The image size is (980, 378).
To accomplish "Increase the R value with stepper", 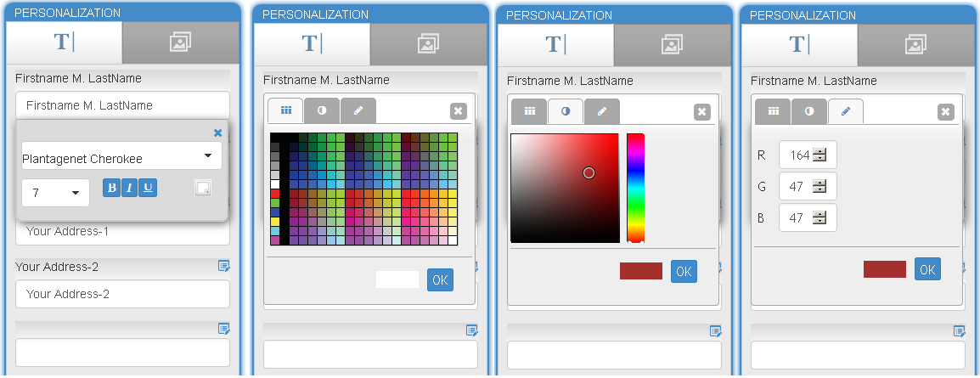I will pos(819,151).
